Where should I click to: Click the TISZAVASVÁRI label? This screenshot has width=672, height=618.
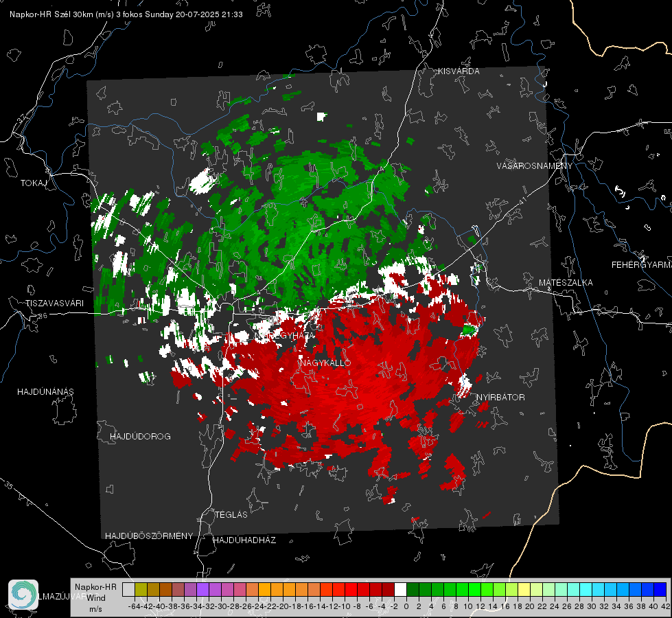55,304
